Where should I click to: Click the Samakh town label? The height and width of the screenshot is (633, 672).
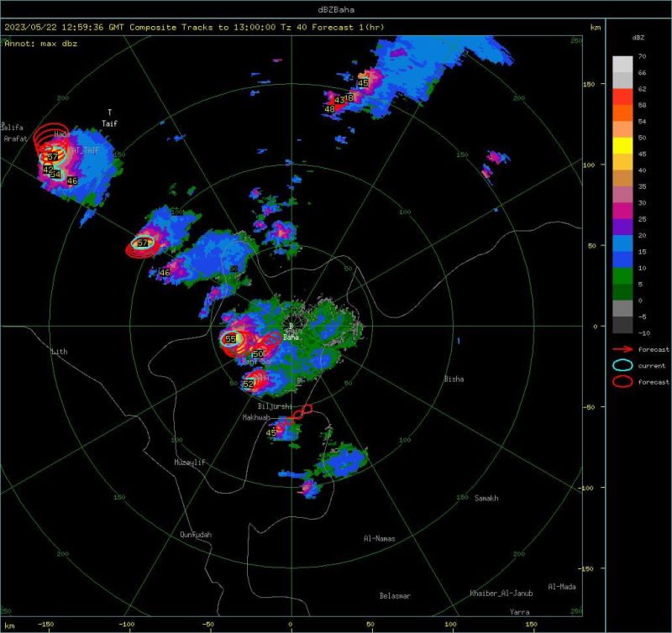point(486,498)
